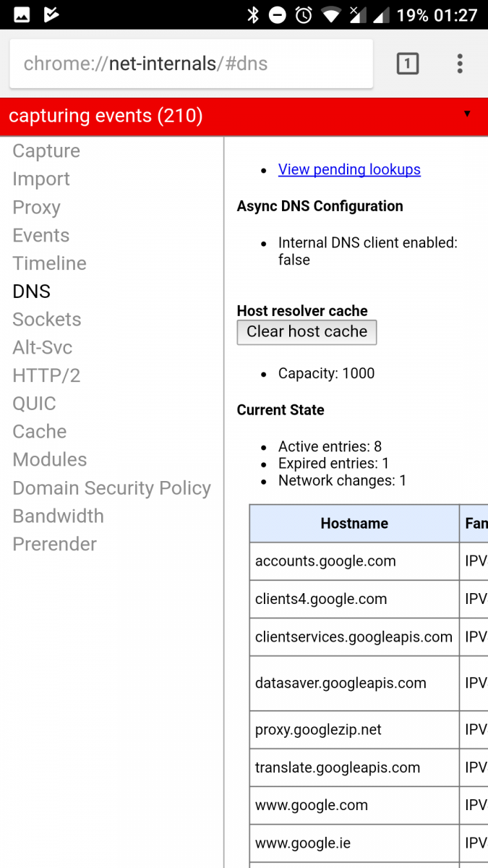Click the Network changes: 1 text
Screen dimensions: 488x868
[x=343, y=481]
